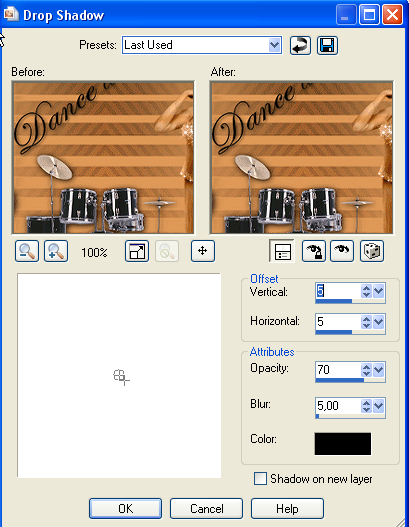This screenshot has height=527, width=409.
Task: Click the Cancel button
Action: click(206, 509)
